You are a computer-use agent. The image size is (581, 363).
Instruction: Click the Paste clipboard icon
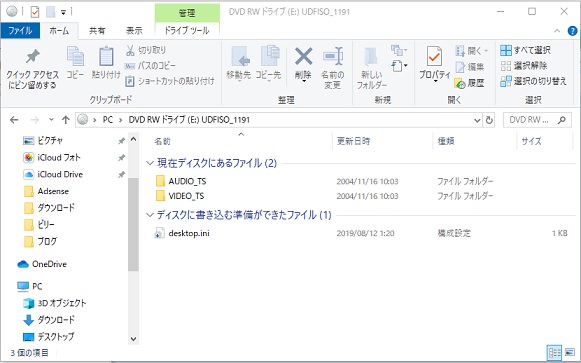click(106, 56)
